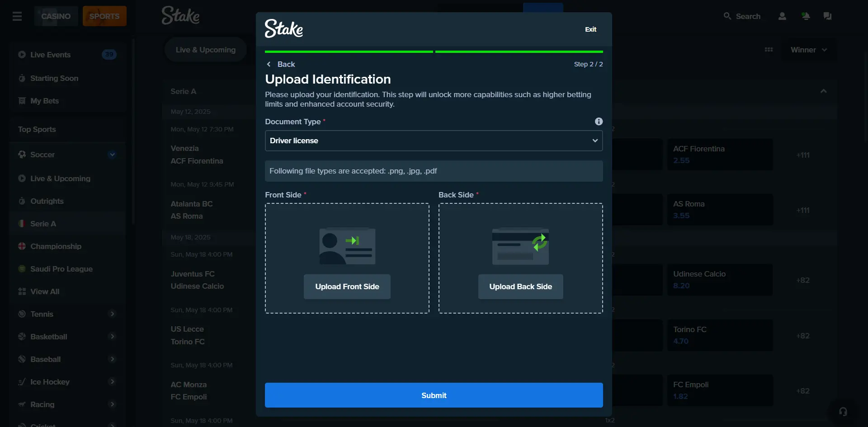Open the chat bubbles icon
This screenshot has width=868, height=427.
pyautogui.click(x=827, y=16)
